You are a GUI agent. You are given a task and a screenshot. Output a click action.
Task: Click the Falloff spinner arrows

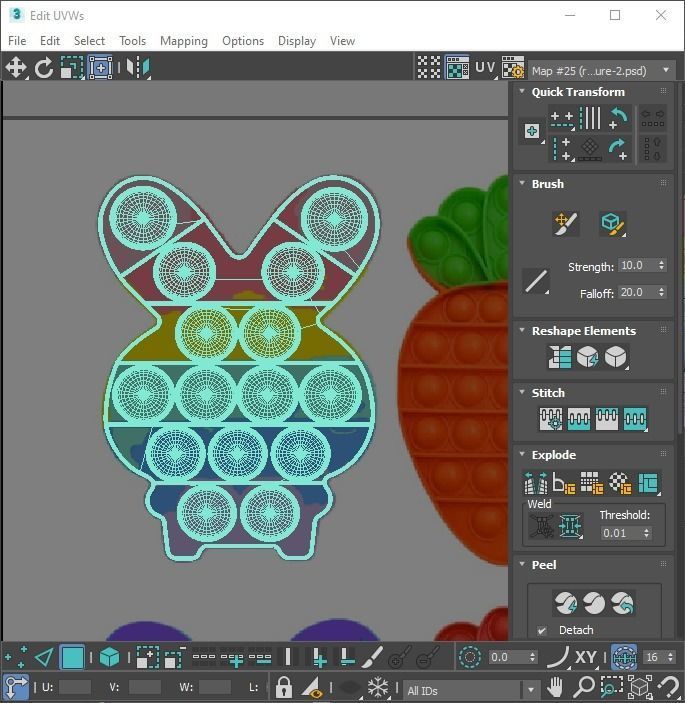(x=662, y=292)
